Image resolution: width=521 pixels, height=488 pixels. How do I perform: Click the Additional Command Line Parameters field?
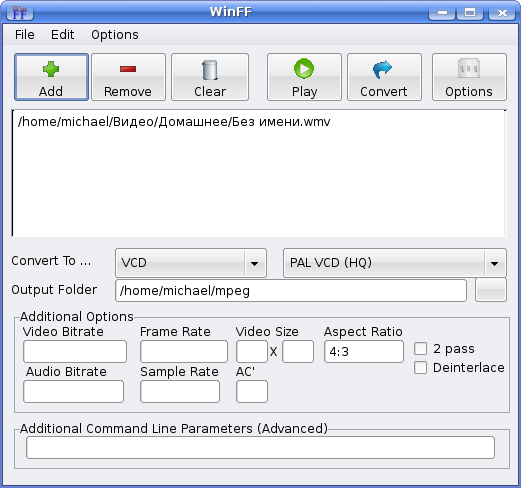(x=260, y=447)
